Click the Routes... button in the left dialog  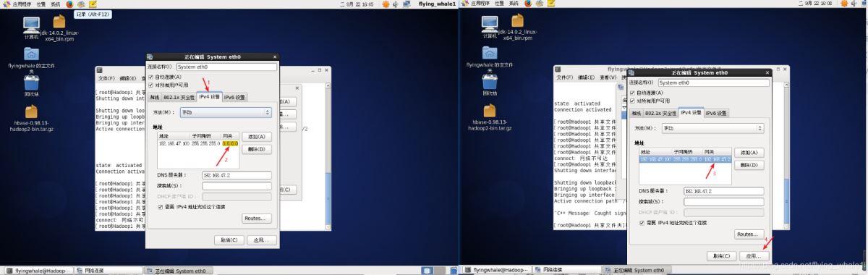[x=256, y=218]
